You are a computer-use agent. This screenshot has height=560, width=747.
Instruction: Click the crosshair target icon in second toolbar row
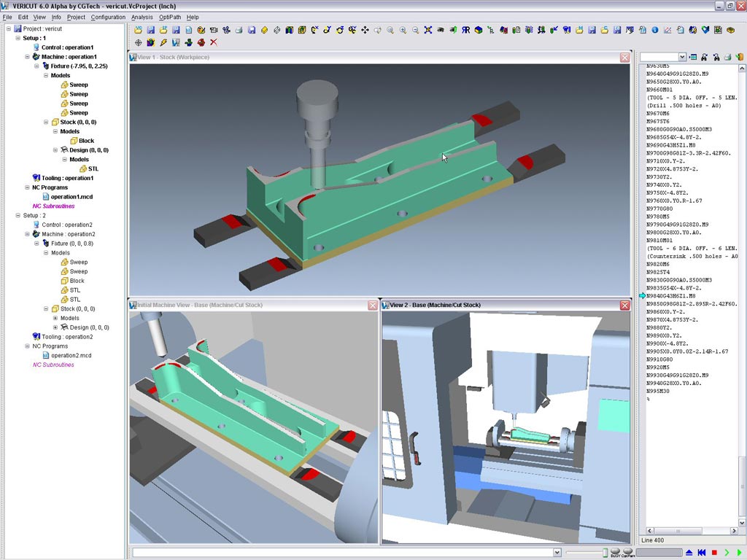pyautogui.click(x=139, y=42)
